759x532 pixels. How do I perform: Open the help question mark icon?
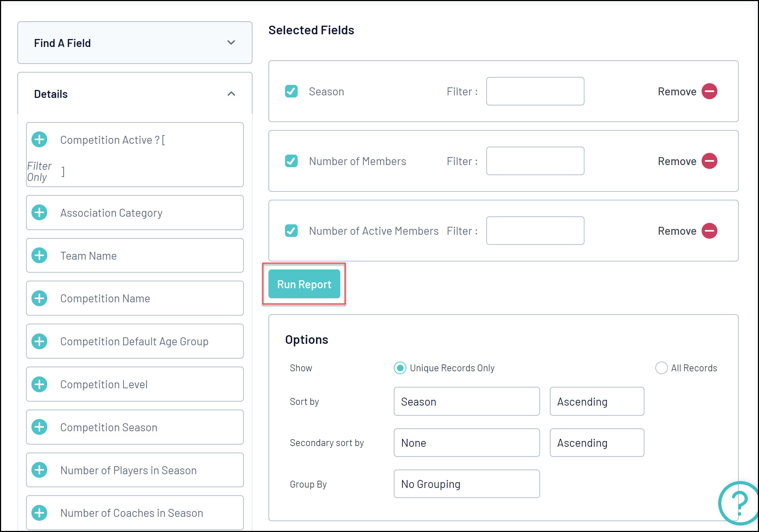tap(739, 503)
